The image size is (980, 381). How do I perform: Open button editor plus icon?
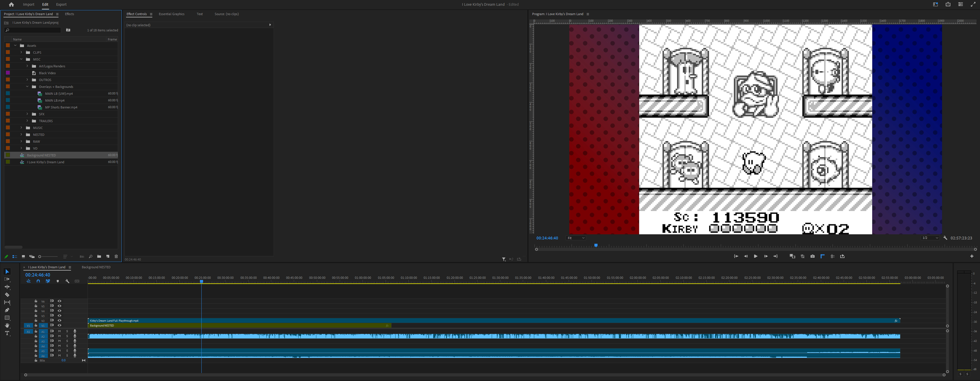tap(972, 257)
